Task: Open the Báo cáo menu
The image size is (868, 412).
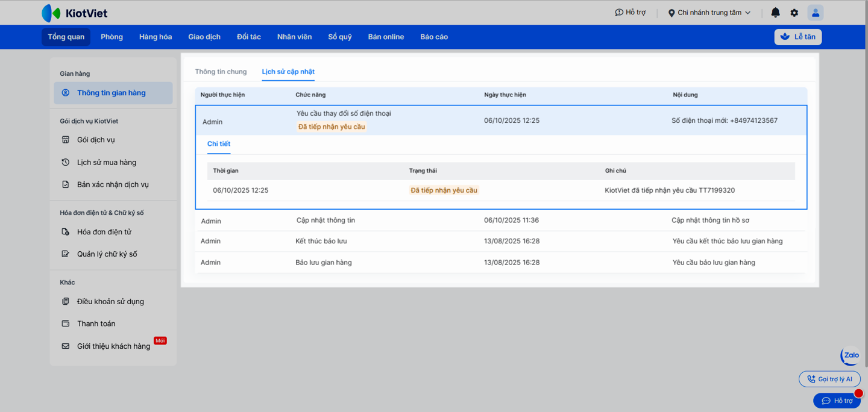Action: click(434, 37)
